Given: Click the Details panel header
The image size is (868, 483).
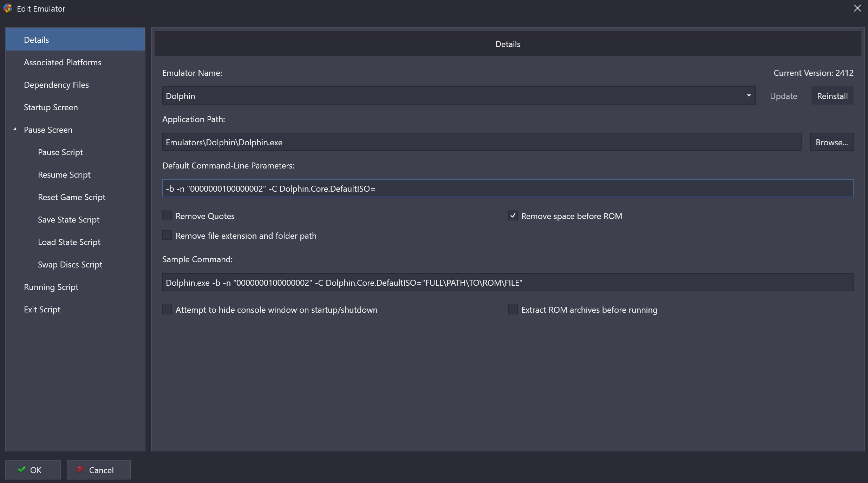Looking at the screenshot, I should [508, 44].
